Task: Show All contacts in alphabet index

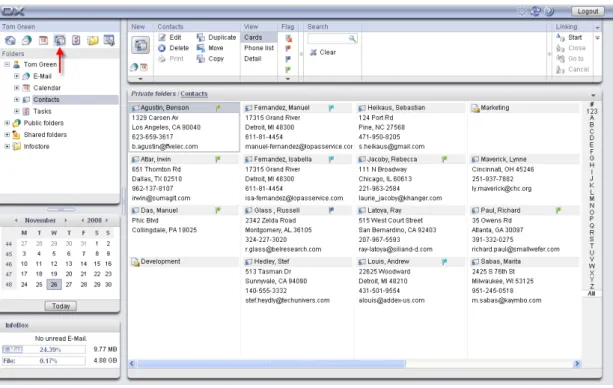Action: pos(591,294)
